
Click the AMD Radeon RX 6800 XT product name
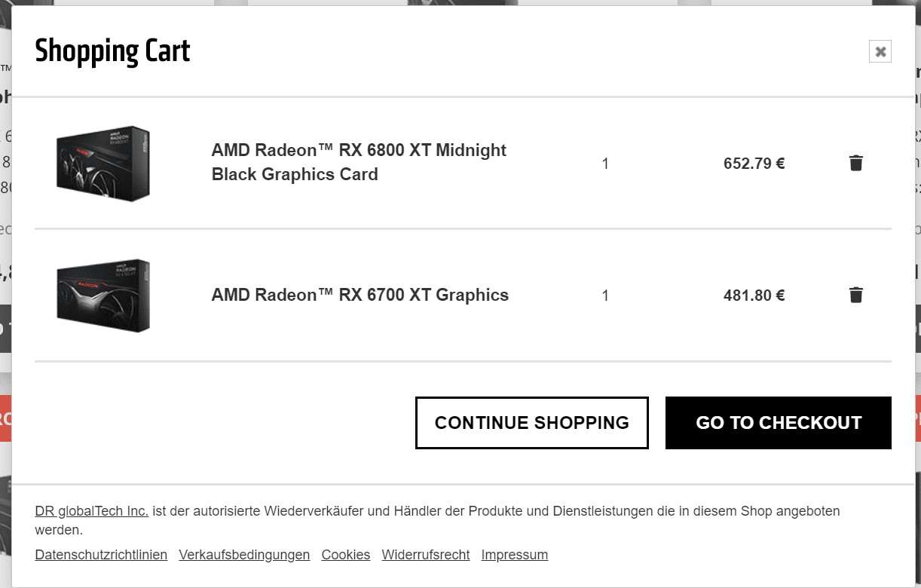tap(359, 162)
